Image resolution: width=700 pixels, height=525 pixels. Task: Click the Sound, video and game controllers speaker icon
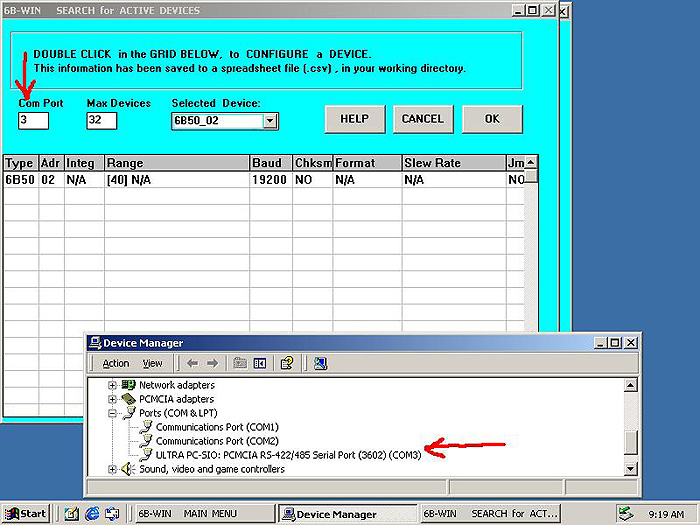[x=129, y=469]
